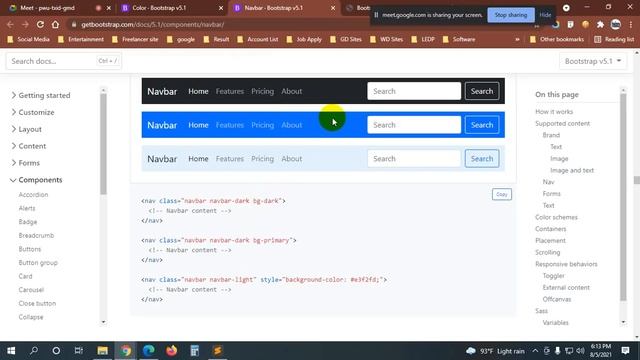Expand Content section in sidebar
Screen dimensions: 640x360
click(x=29, y=146)
